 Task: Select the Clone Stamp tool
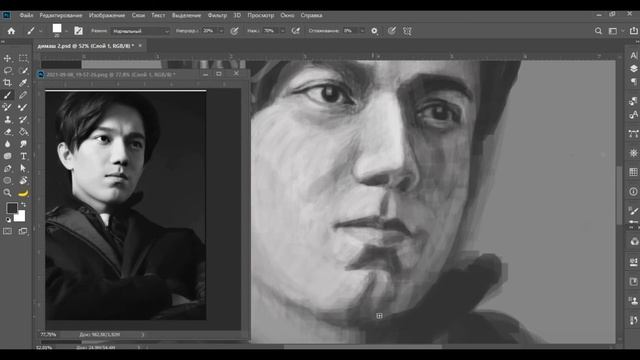(x=7, y=120)
